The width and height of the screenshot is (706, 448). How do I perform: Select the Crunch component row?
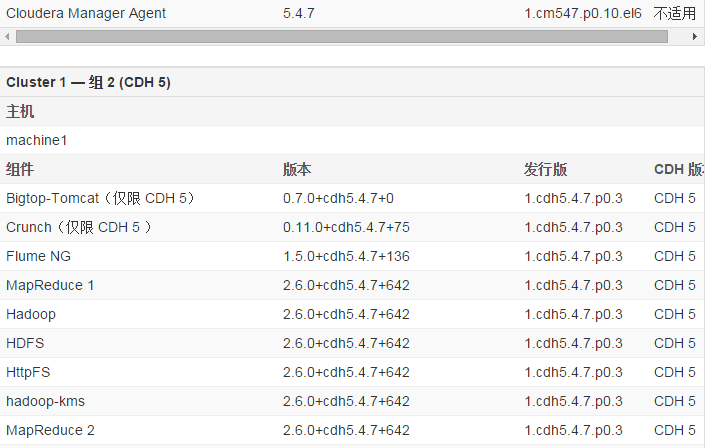(353, 227)
